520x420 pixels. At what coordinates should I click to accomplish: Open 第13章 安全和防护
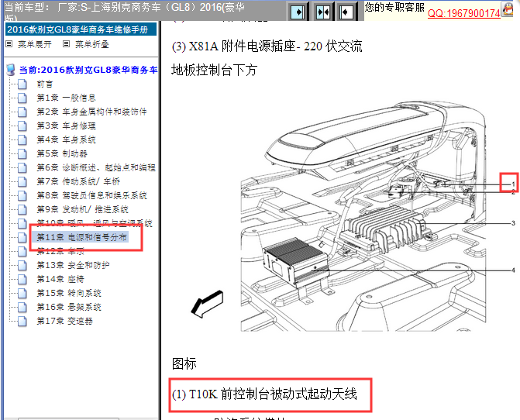[73, 265]
